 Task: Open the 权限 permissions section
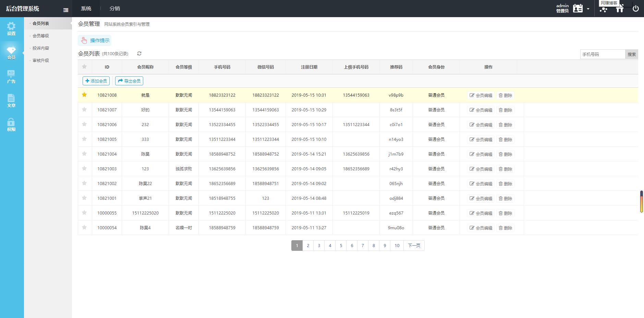point(11,125)
